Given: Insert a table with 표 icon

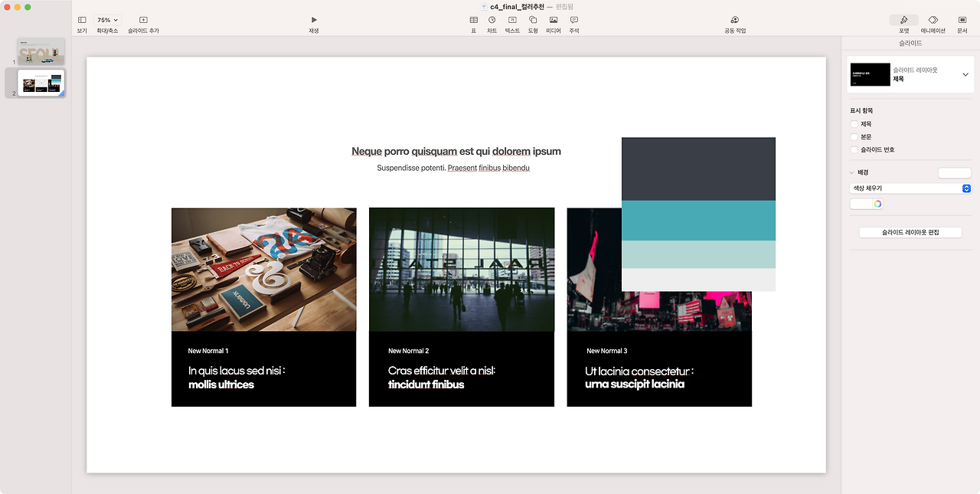Looking at the screenshot, I should (474, 20).
